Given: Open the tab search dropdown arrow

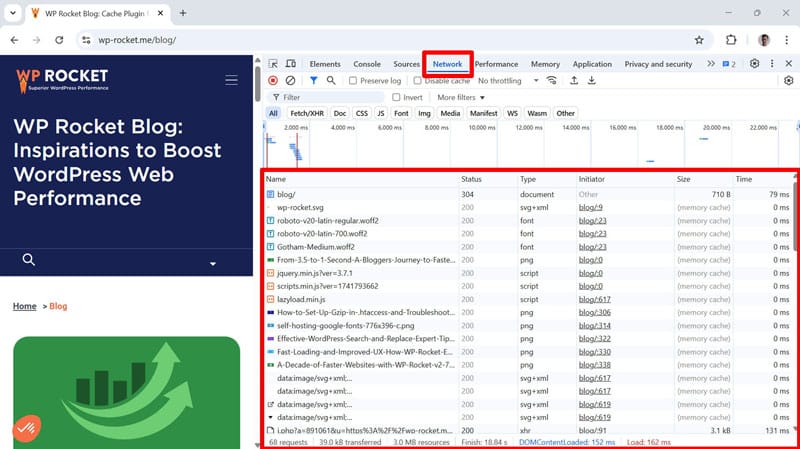Looking at the screenshot, I should point(13,13).
